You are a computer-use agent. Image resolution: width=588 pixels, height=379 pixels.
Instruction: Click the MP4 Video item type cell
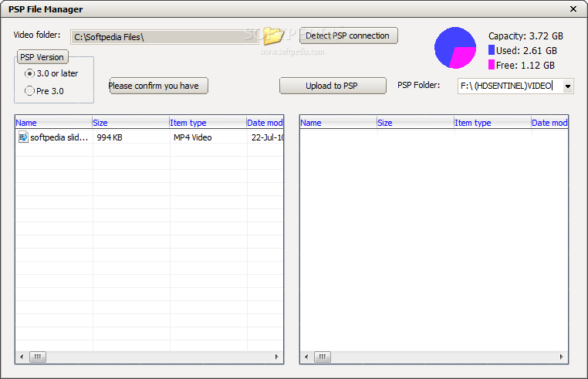[192, 137]
